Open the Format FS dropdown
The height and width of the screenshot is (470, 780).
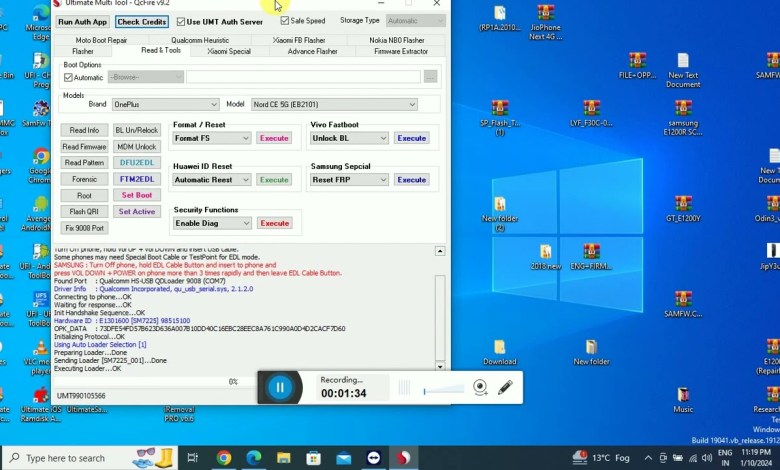point(211,138)
